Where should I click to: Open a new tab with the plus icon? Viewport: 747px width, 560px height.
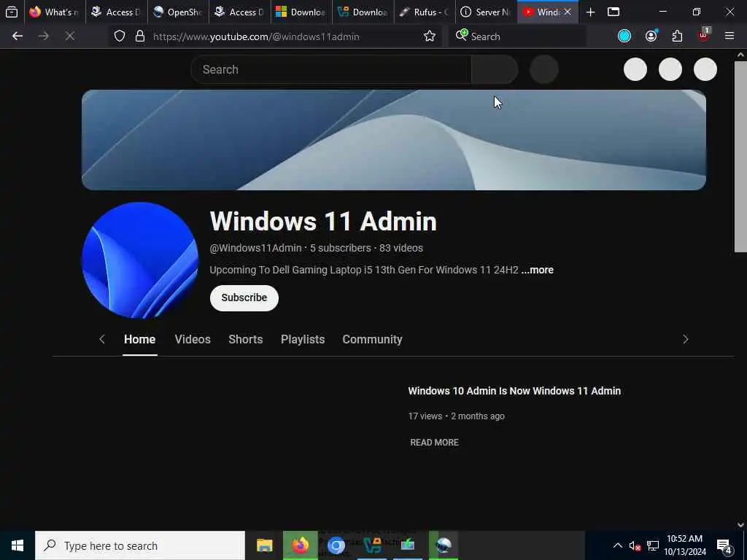(590, 12)
